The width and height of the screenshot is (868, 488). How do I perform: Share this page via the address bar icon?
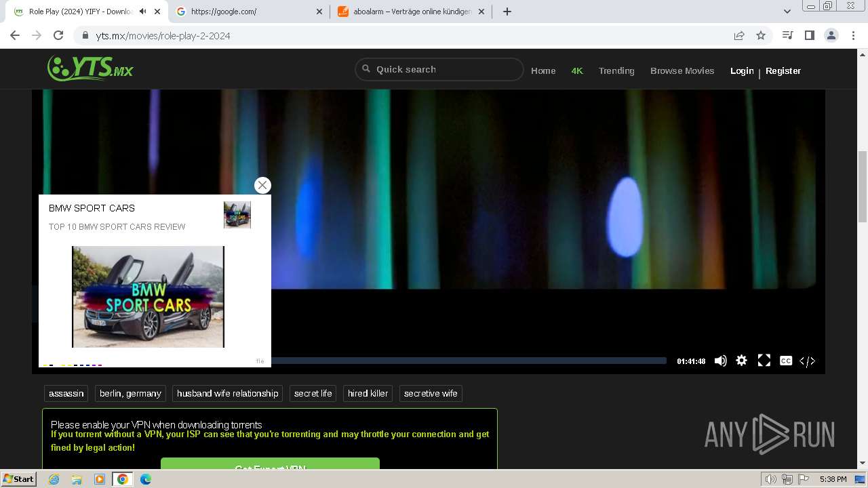pyautogui.click(x=739, y=35)
